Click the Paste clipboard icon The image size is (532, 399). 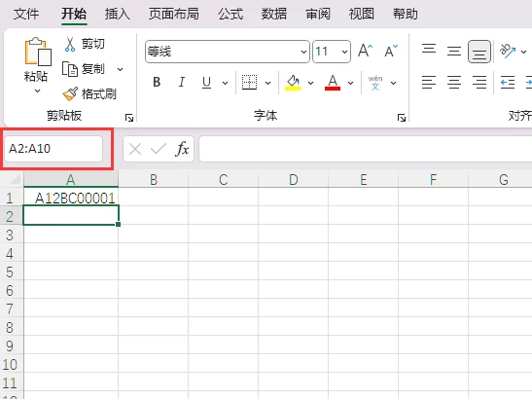click(38, 52)
